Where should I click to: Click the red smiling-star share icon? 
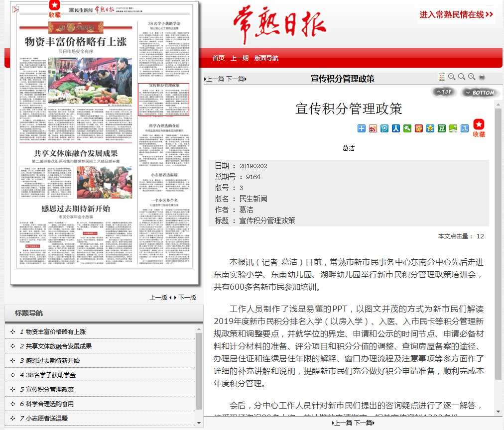point(419,128)
